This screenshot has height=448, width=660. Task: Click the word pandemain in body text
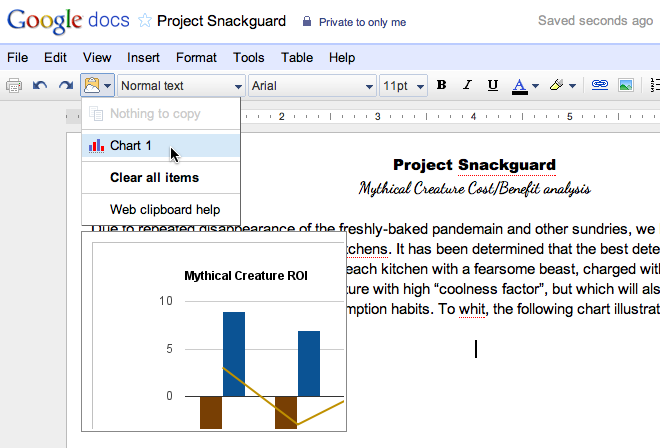coord(468,229)
